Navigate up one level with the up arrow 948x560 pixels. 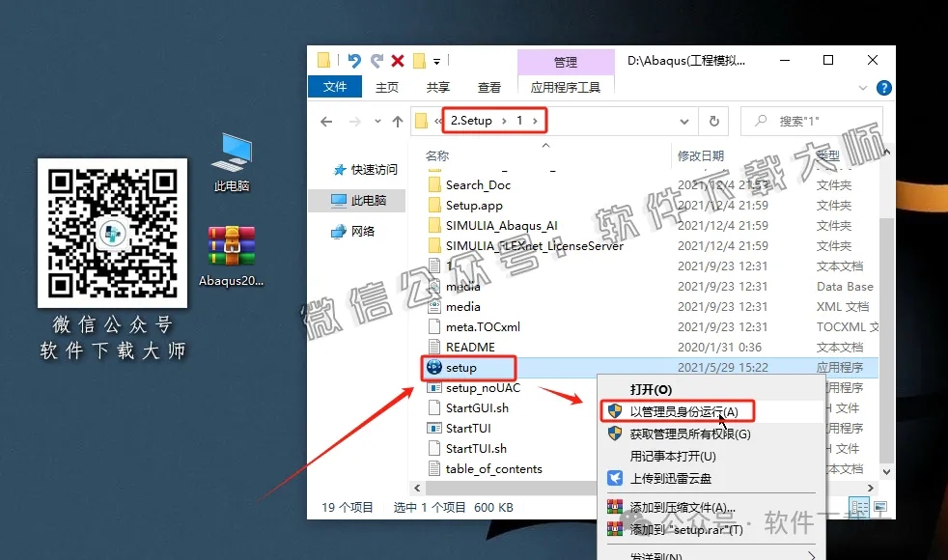[397, 121]
